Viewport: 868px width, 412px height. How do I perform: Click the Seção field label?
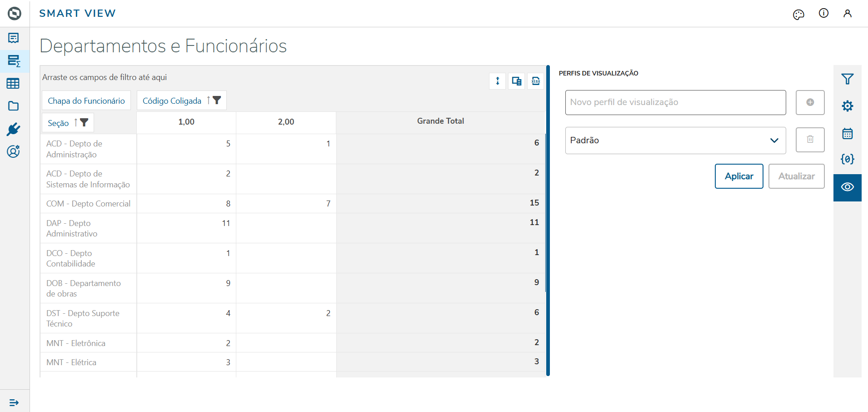point(58,123)
